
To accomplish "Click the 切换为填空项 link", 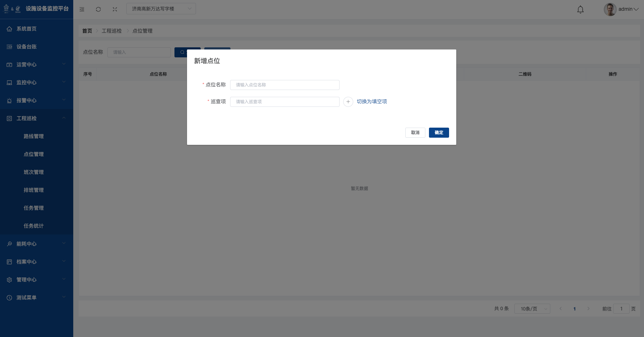I will pyautogui.click(x=372, y=102).
